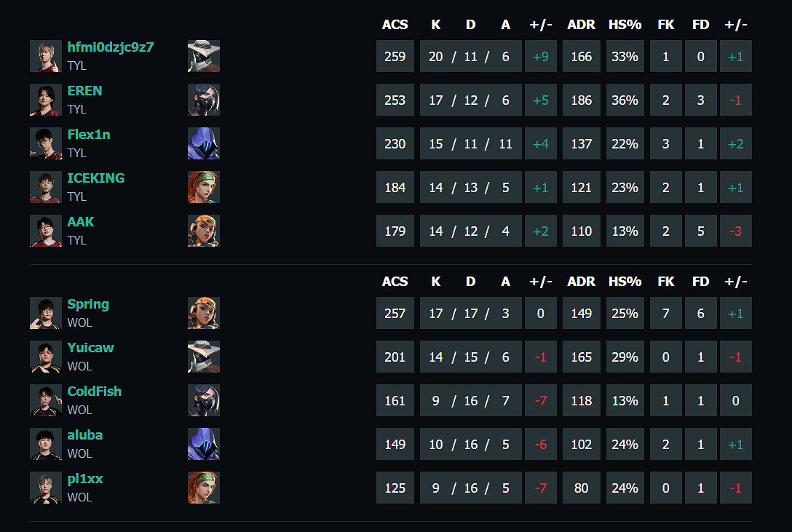Click Spring's Raze agent icon

point(203,313)
